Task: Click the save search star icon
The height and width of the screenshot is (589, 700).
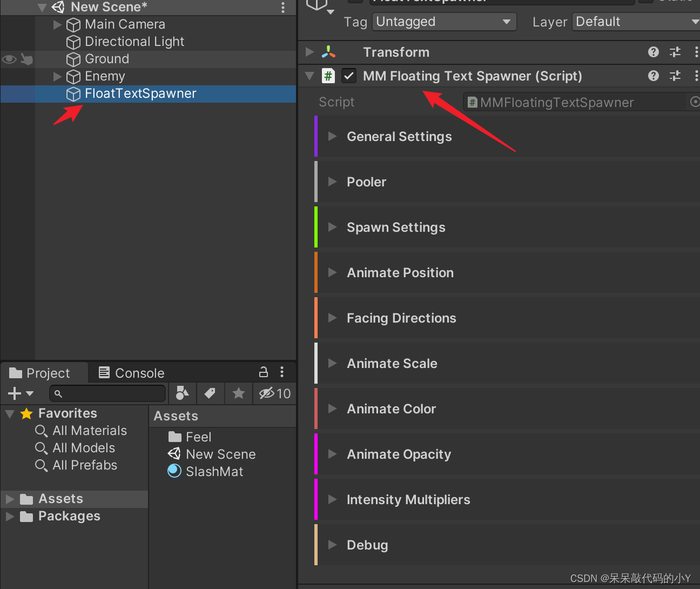Action: tap(238, 393)
